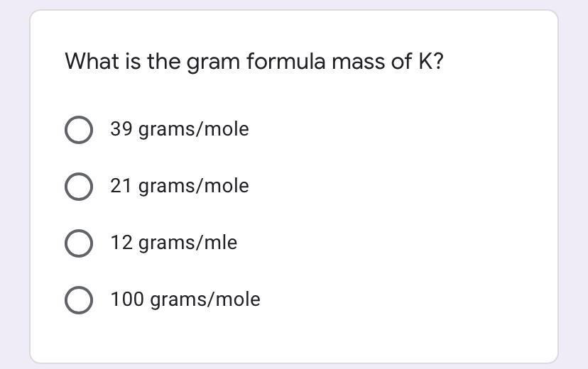This screenshot has width=588, height=369.
Task: Pick the 100 grams/mole radio option
Action: pos(78,300)
